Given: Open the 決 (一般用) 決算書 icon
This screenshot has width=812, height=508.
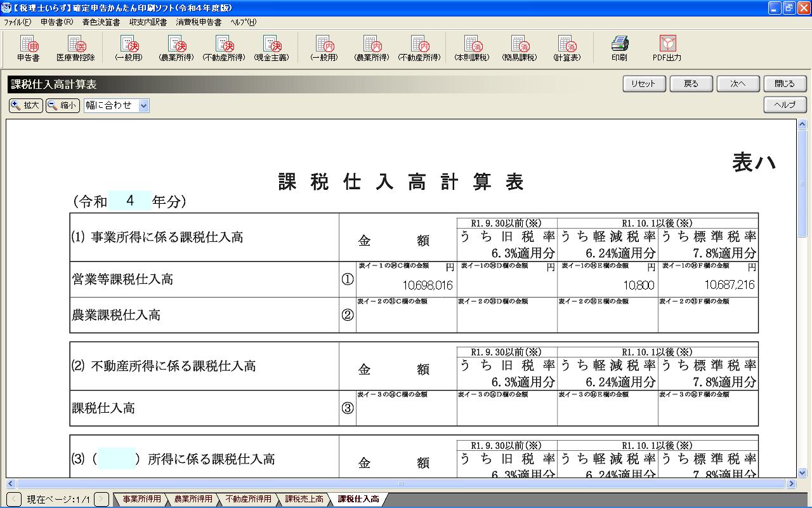Looking at the screenshot, I should [x=129, y=48].
